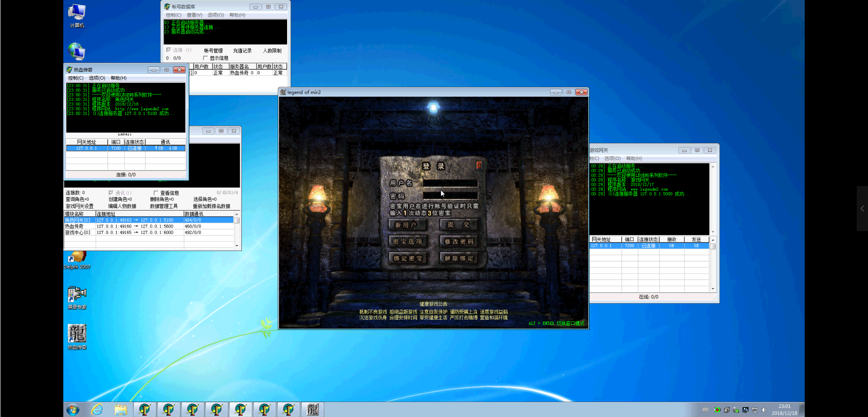This screenshot has height=417, width=868.
Task: Open 帮助(H) menu in 游戏网关 window
Action: tap(634, 158)
